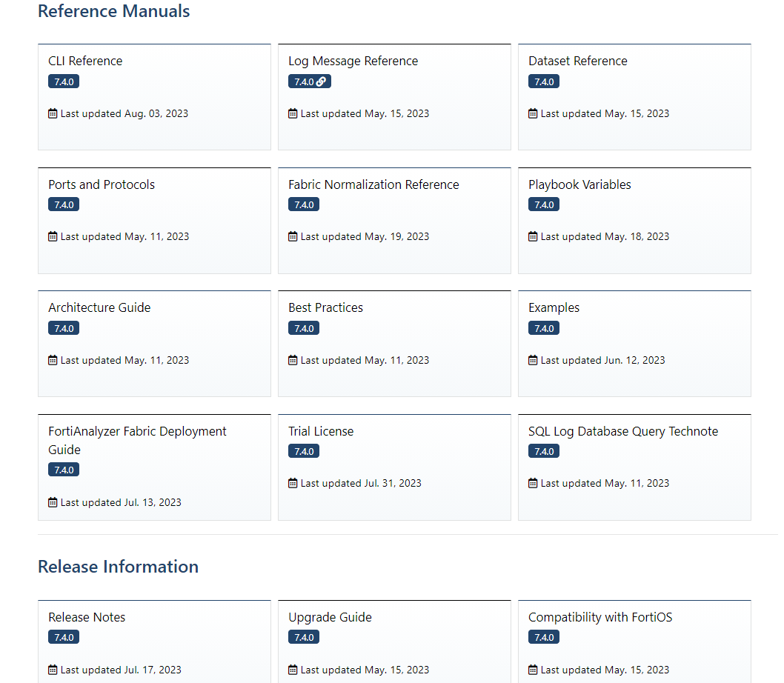Select 7.4.0 badge under SQL Log Database Query Technote
Image resolution: width=784 pixels, height=683 pixels.
543,451
